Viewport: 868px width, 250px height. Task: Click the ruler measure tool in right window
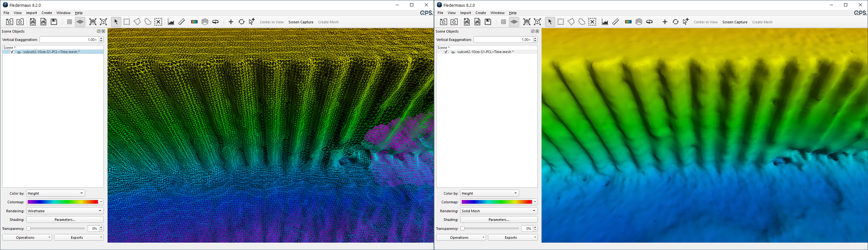616,22
